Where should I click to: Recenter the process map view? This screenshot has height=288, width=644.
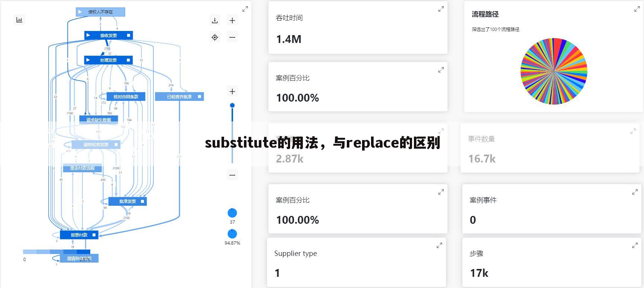coord(215,37)
